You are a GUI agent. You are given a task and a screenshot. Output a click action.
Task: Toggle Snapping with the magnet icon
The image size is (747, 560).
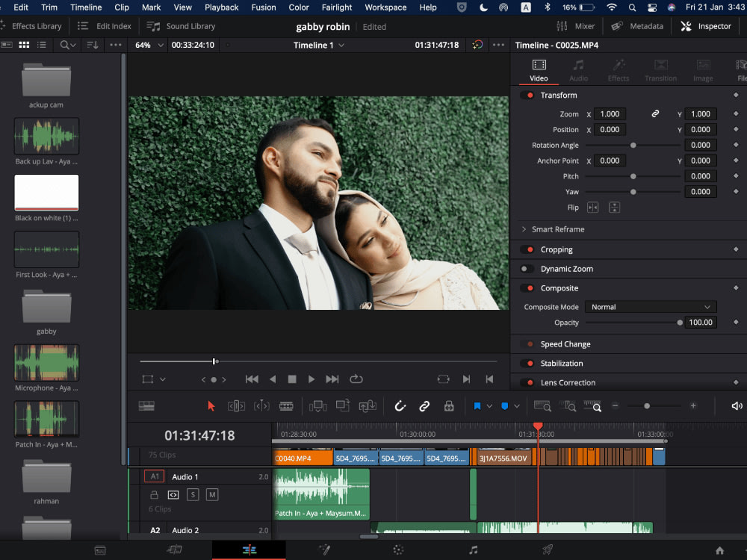tap(400, 405)
